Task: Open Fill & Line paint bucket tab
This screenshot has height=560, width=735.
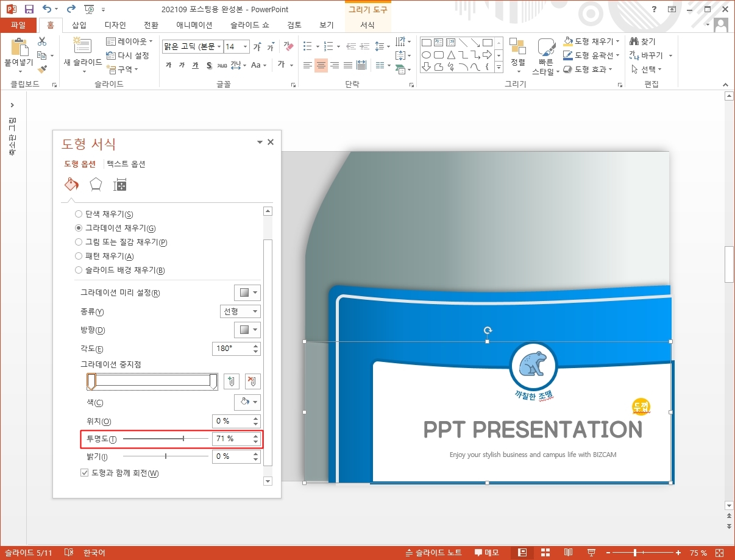Action: (71, 185)
